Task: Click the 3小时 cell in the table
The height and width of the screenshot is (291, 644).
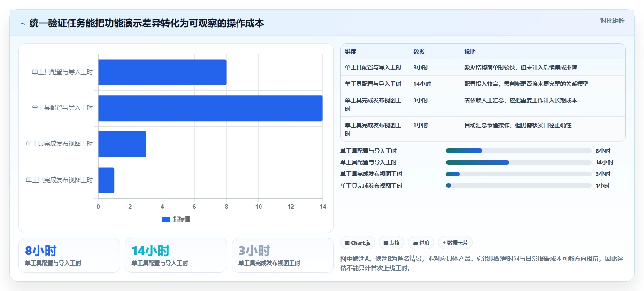Action: tap(421, 100)
